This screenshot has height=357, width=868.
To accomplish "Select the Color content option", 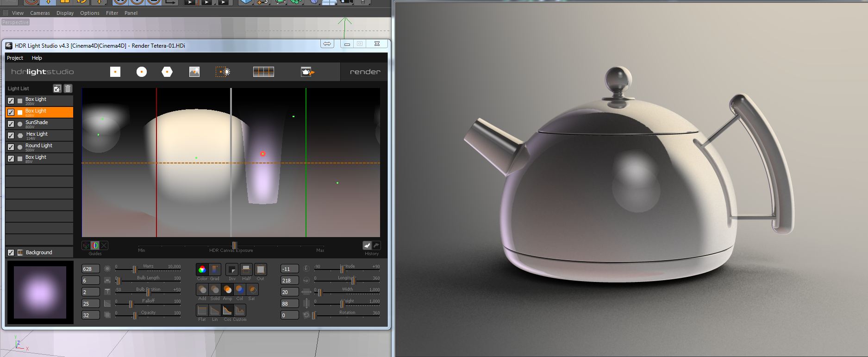I will [202, 269].
